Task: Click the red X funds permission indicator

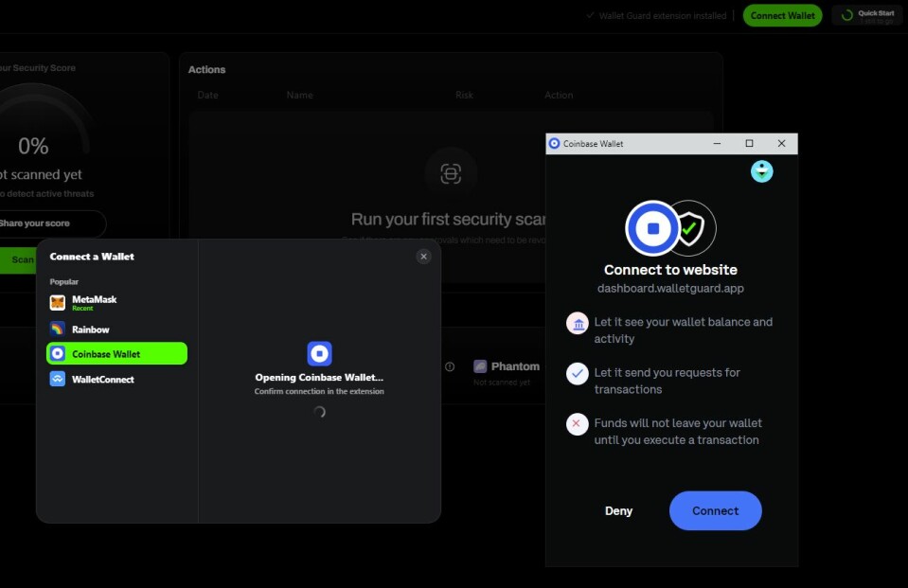Action: (578, 423)
